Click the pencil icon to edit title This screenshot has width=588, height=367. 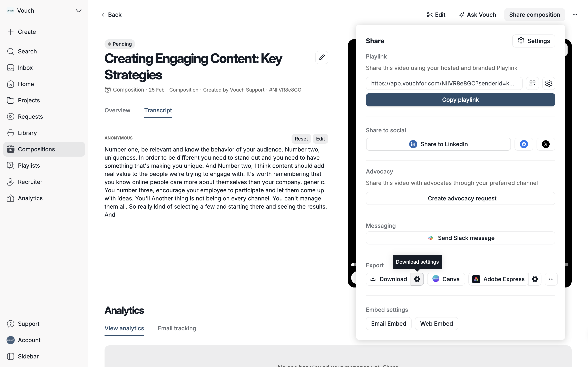click(x=321, y=57)
